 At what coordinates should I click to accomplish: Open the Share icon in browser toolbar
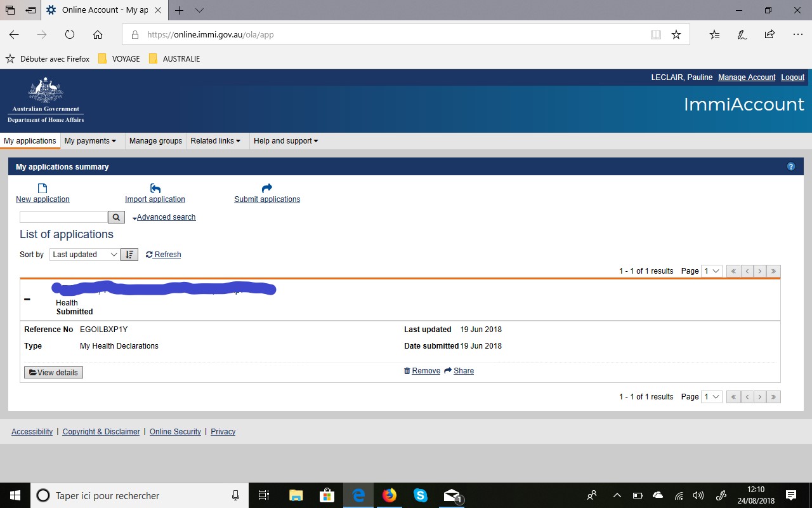(x=769, y=34)
